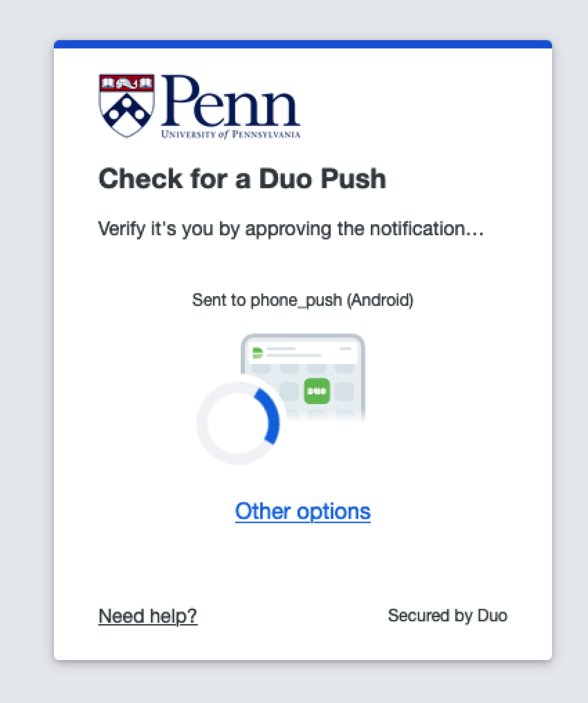
Task: Click the Verify it's you instruction text
Action: click(x=291, y=229)
